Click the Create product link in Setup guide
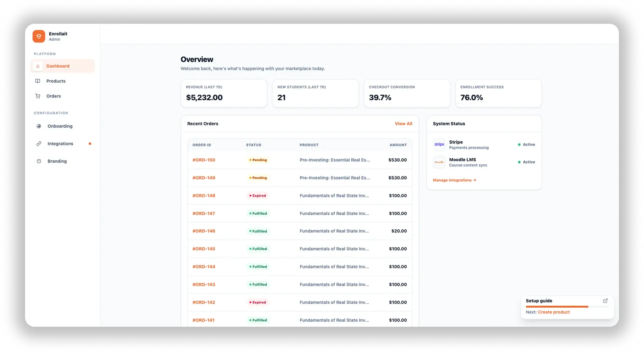The image size is (644, 353). click(554, 312)
